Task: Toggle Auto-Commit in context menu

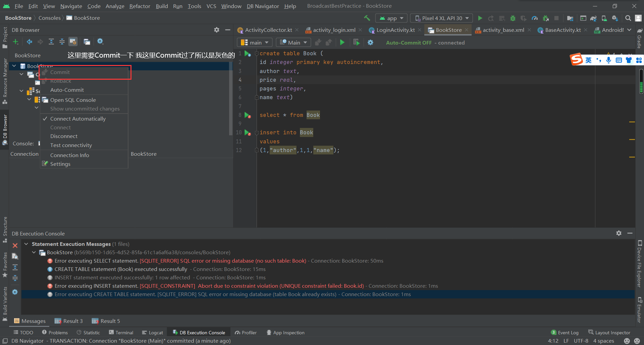Action: click(67, 90)
